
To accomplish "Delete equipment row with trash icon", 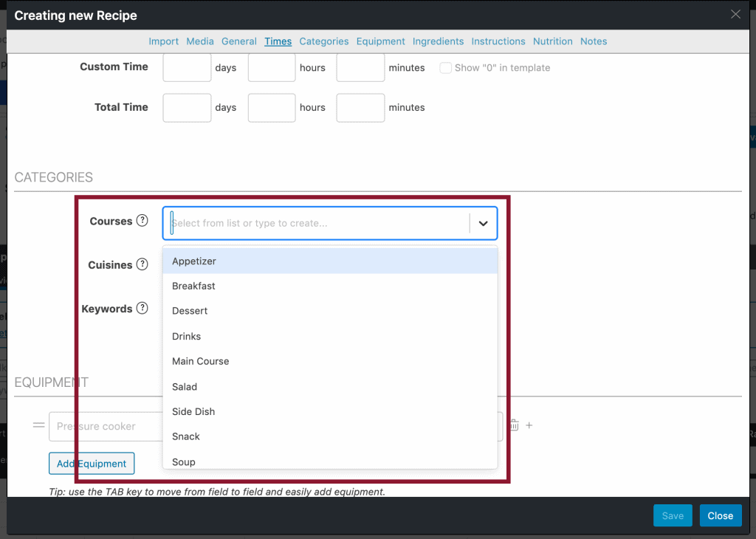I will click(x=514, y=425).
